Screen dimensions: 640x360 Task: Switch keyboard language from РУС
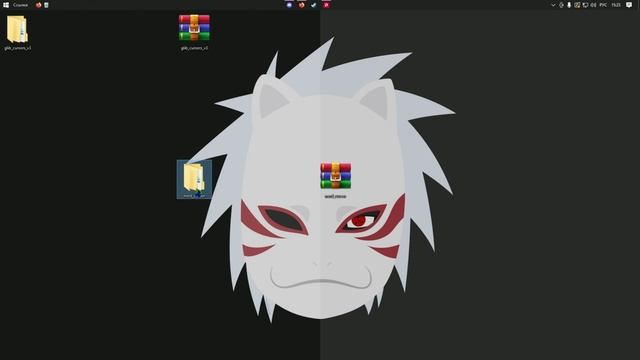[603, 5]
